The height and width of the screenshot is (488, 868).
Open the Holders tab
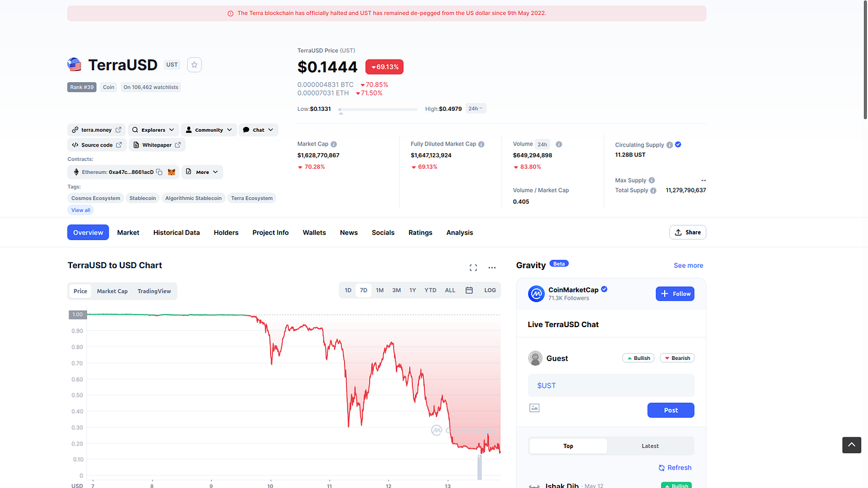(x=226, y=232)
